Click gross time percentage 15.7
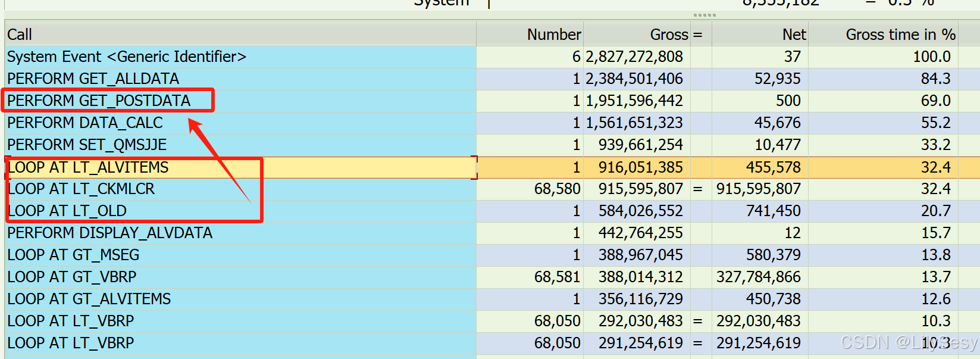980x359 pixels. (x=936, y=233)
